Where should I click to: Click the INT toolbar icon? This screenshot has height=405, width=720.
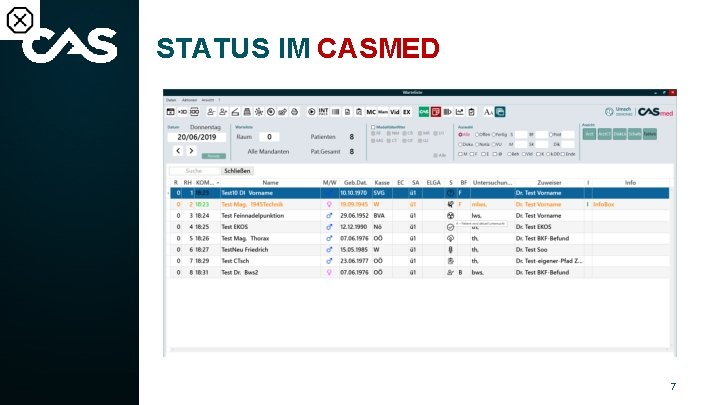(323, 112)
